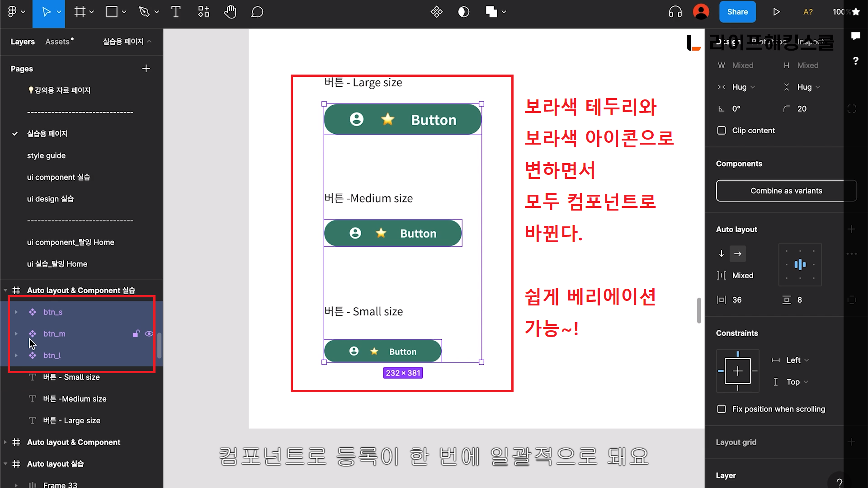Switch to the Assets tab
Image resolution: width=868 pixels, height=488 pixels.
[x=58, y=42]
